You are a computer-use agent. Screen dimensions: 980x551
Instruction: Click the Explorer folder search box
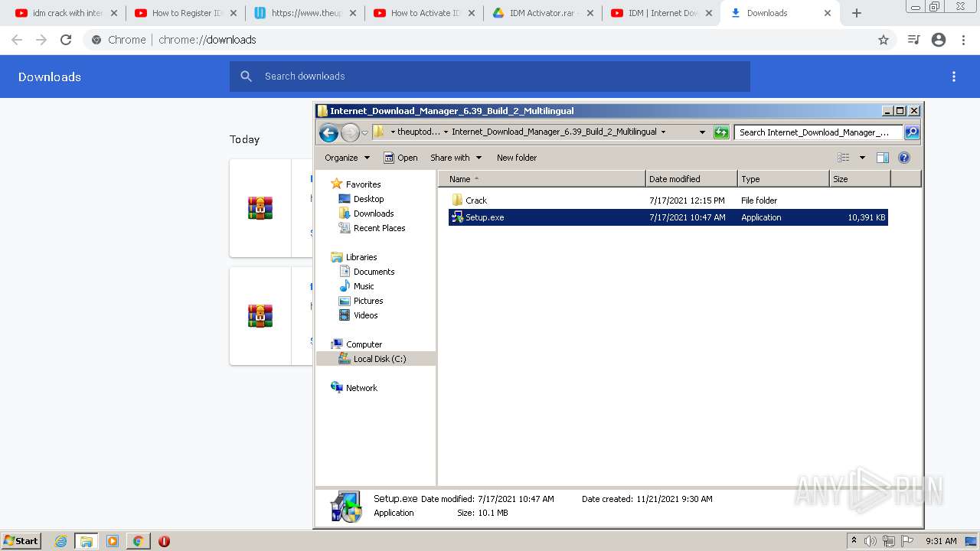(x=818, y=132)
